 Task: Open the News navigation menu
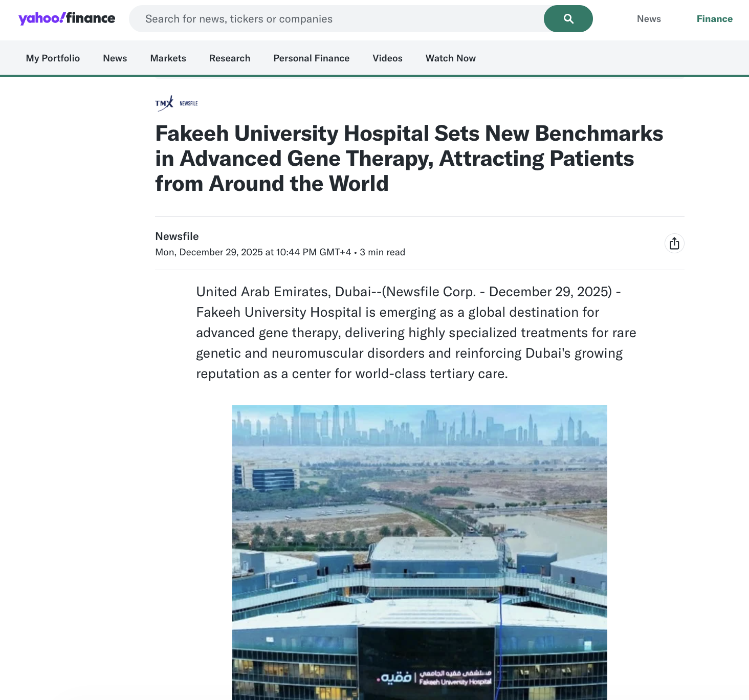[x=115, y=58]
